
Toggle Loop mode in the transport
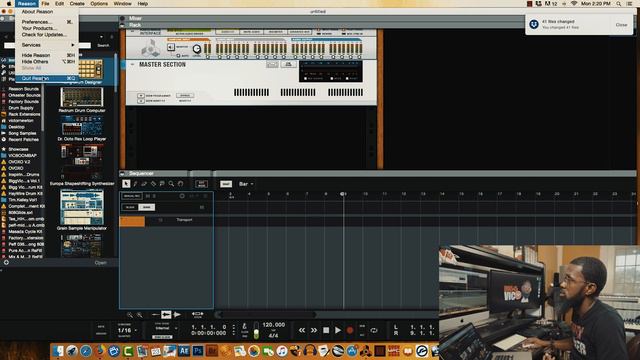pos(373,330)
